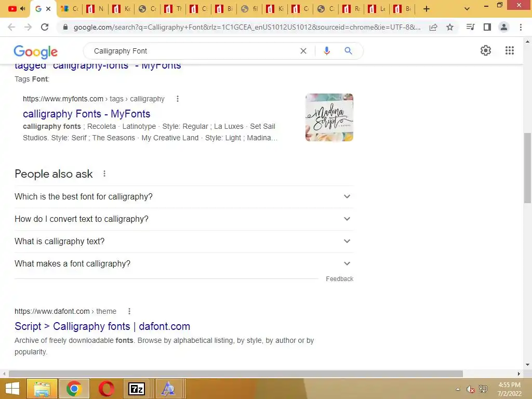This screenshot has width=532, height=399.
Task: Click the Chrome icon in the taskbar
Action: [74, 389]
